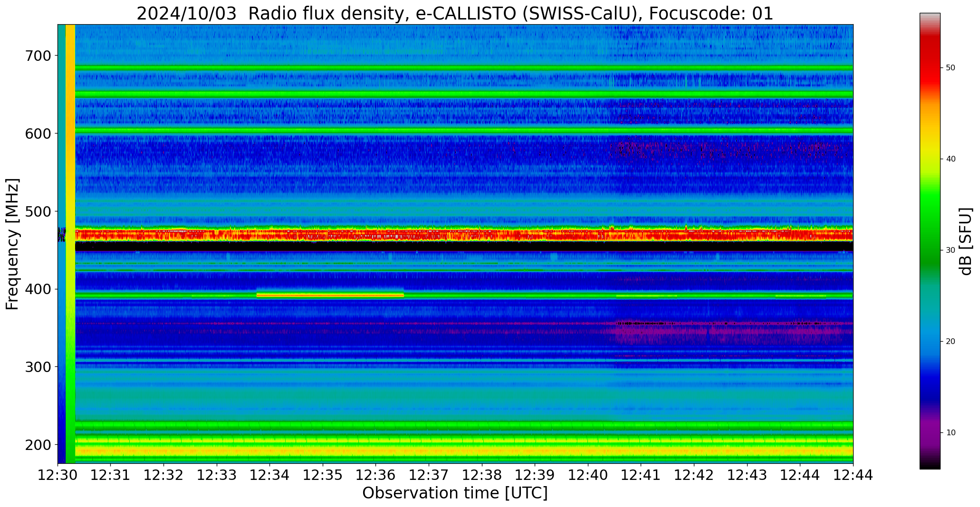Image resolution: width=980 pixels, height=507 pixels.
Task: Click the 12:39 time tick label
Action: pyautogui.click(x=535, y=475)
